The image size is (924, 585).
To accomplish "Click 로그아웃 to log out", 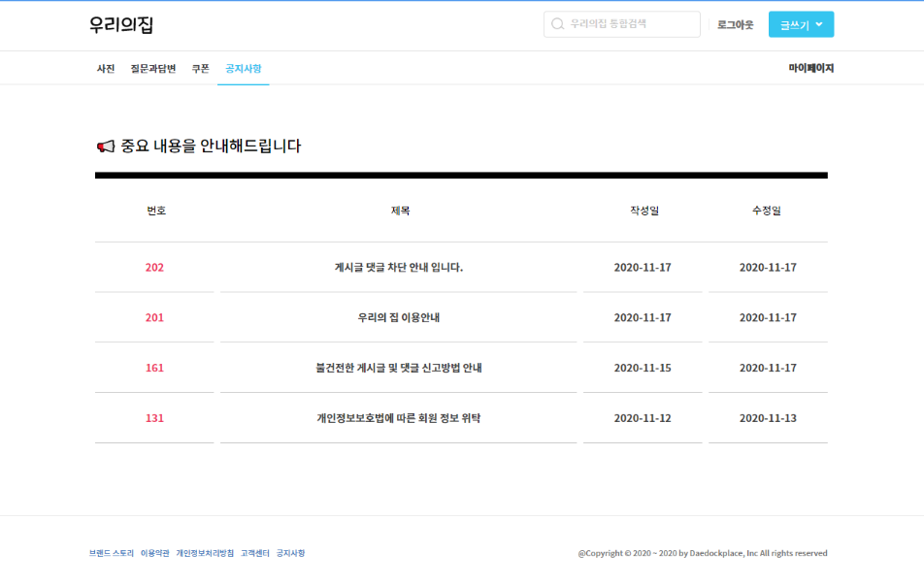I will 734,24.
